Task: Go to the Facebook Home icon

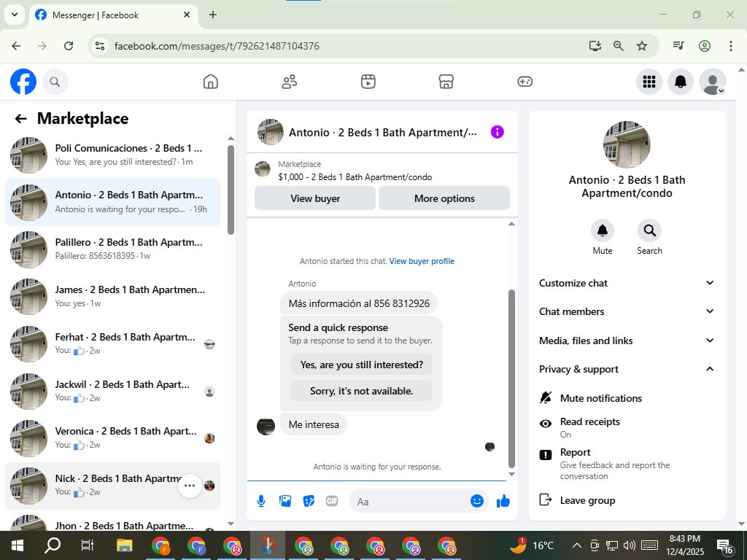Action: pyautogui.click(x=210, y=82)
